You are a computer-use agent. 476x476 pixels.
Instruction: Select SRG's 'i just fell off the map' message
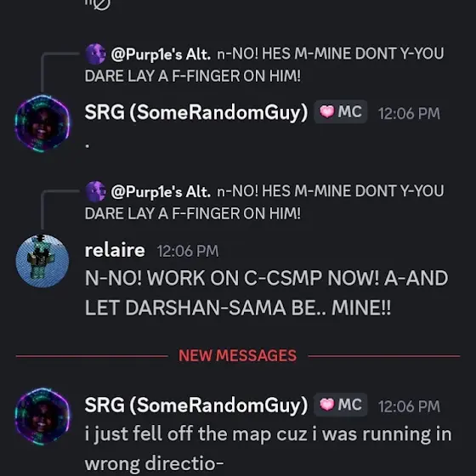click(x=269, y=449)
